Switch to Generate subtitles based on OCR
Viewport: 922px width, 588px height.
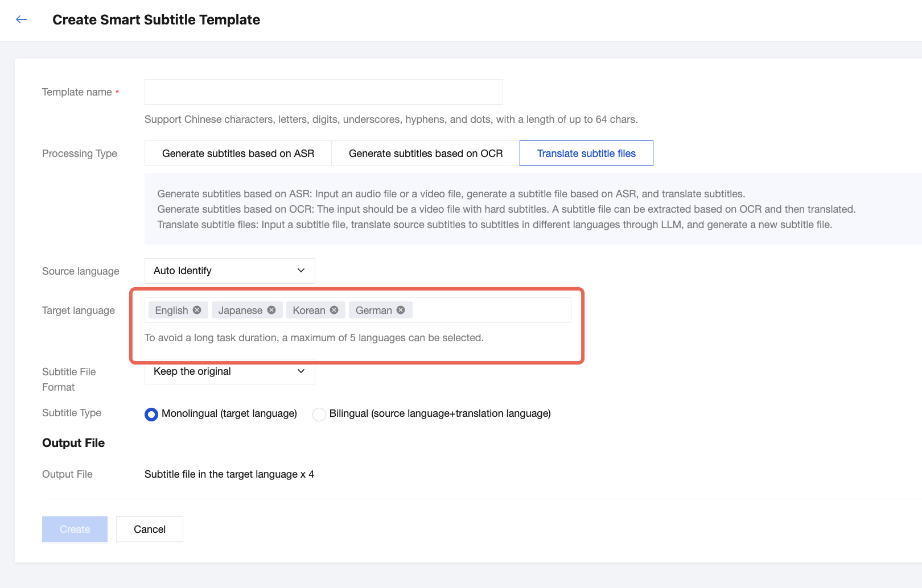coord(426,154)
